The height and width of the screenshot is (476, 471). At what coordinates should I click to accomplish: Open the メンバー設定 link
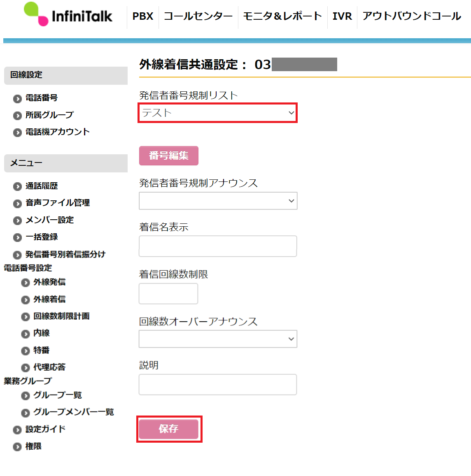coord(49,220)
